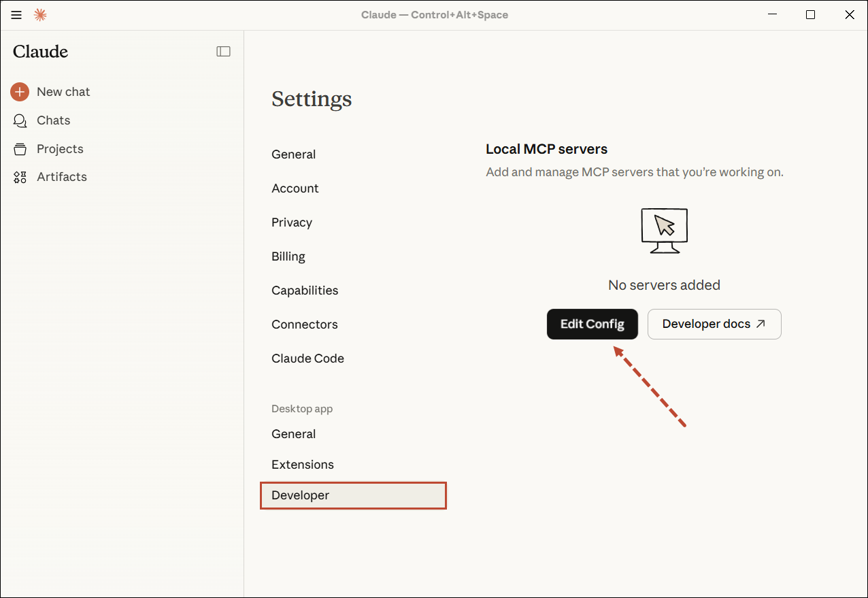This screenshot has width=868, height=598.
Task: Open the Chats list
Action: (54, 120)
